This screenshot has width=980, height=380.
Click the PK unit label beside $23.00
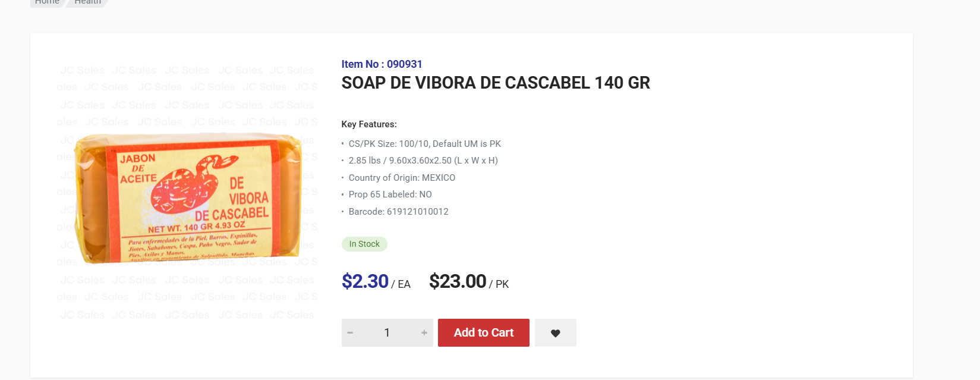[x=502, y=284]
